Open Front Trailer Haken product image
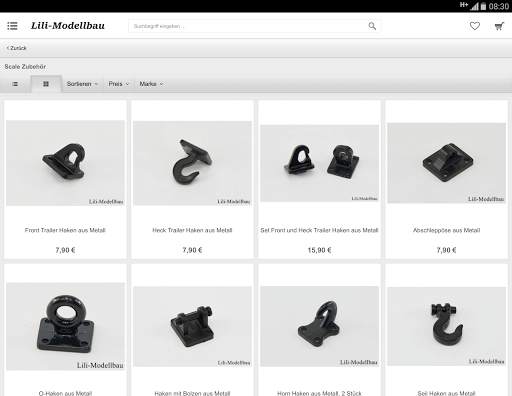 click(65, 163)
